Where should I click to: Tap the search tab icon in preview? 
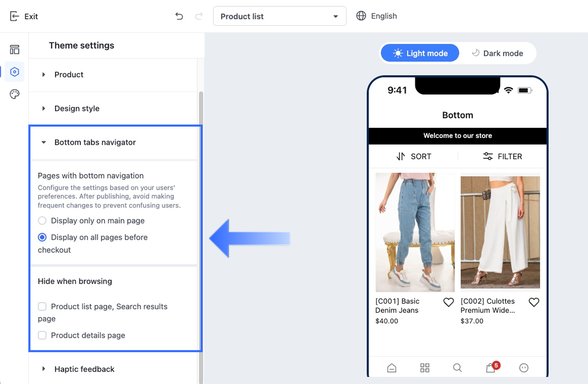[457, 368]
